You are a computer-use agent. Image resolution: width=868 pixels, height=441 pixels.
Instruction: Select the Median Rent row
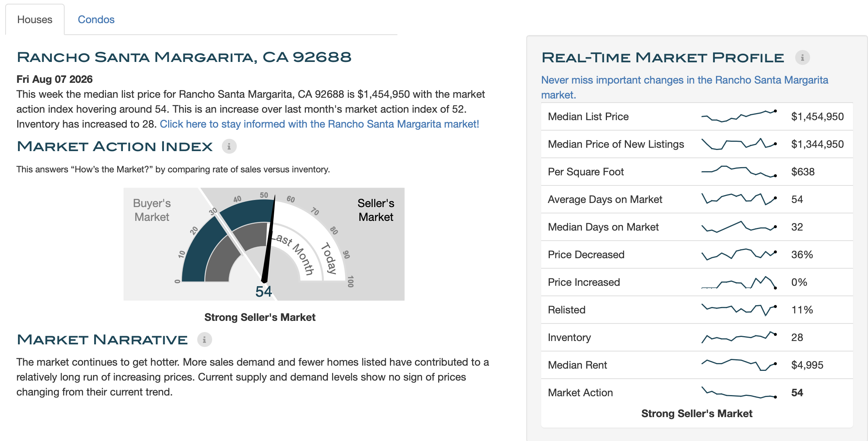coord(697,365)
